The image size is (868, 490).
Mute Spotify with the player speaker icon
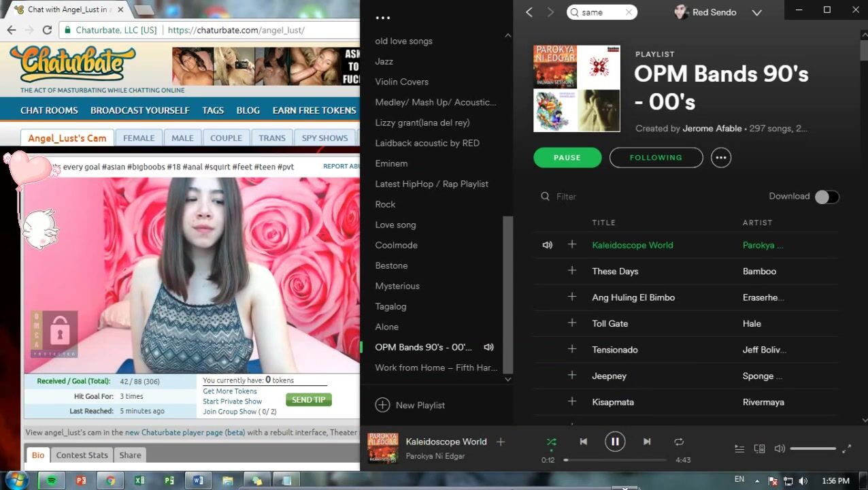click(780, 448)
